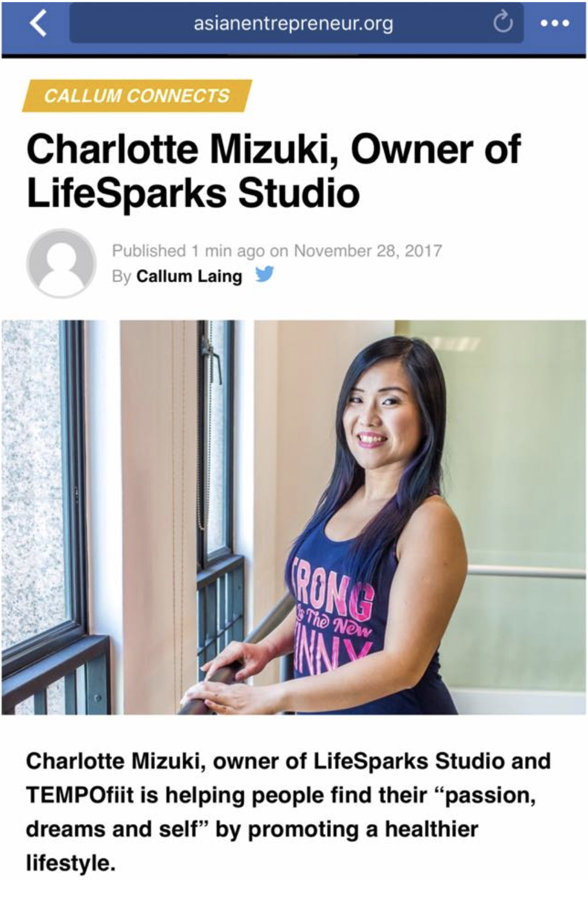
Task: Click the pink STRONG text on tank top
Action: coord(335,591)
